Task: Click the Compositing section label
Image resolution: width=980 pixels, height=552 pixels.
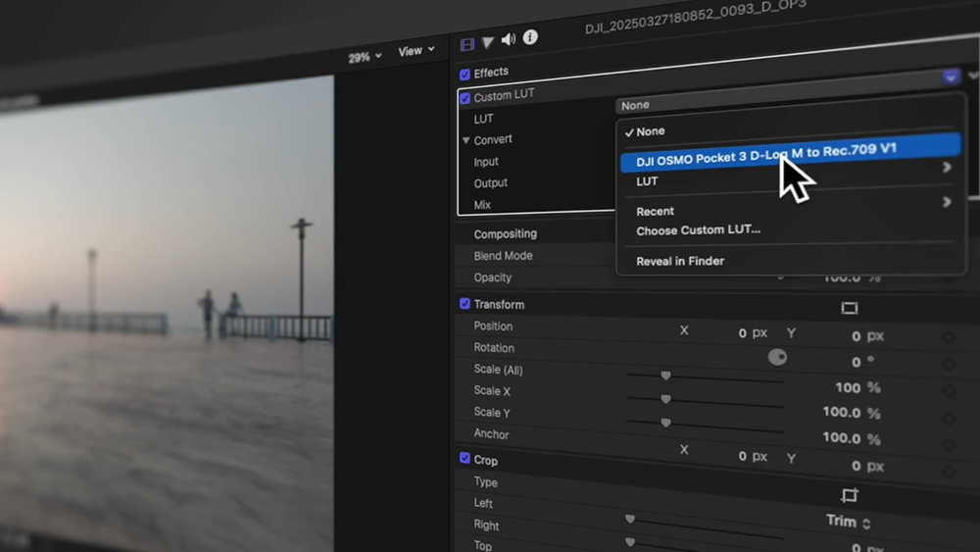Action: [505, 233]
